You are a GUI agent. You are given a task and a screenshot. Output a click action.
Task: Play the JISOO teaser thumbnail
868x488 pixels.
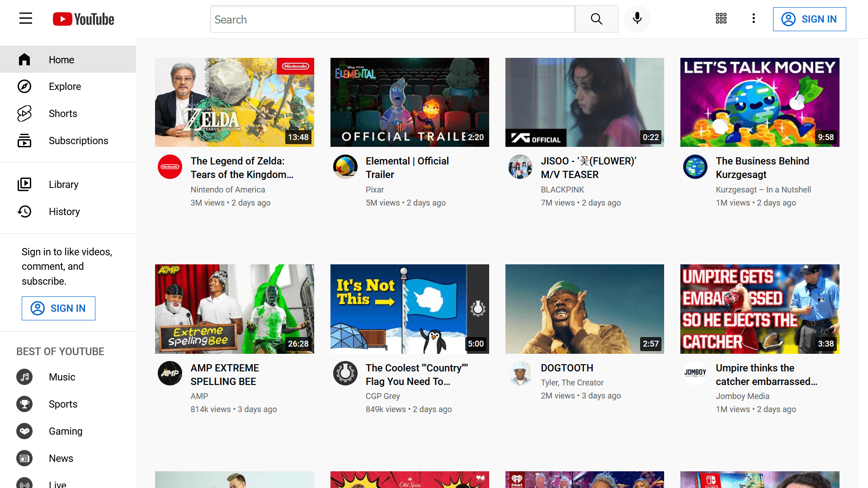pyautogui.click(x=585, y=102)
